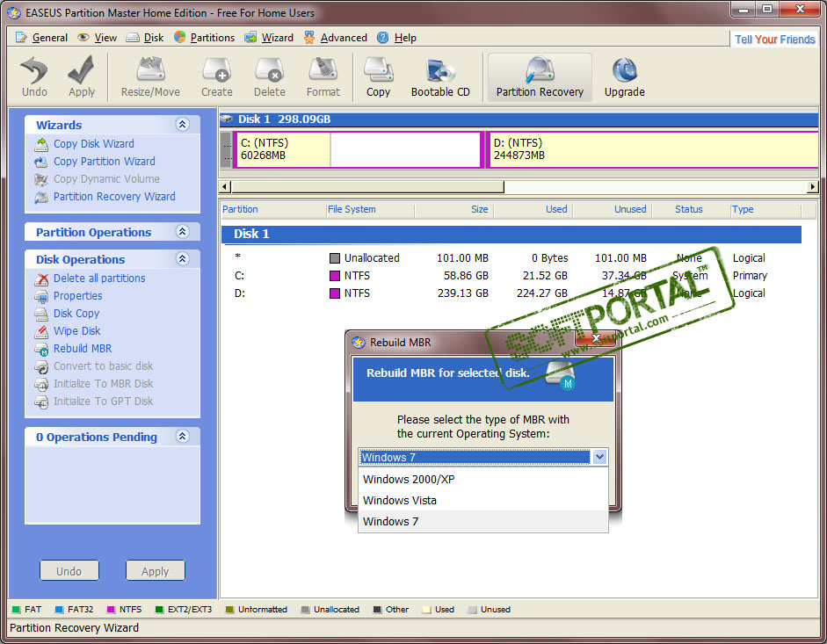Click the right arrow of disk map scrollbar
The image size is (827, 644).
[x=813, y=187]
